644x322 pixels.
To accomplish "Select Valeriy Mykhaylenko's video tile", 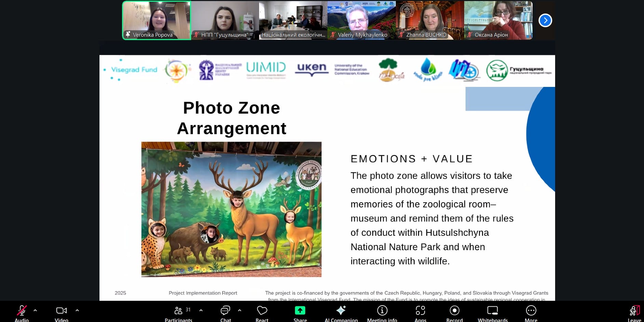I will pyautogui.click(x=361, y=20).
